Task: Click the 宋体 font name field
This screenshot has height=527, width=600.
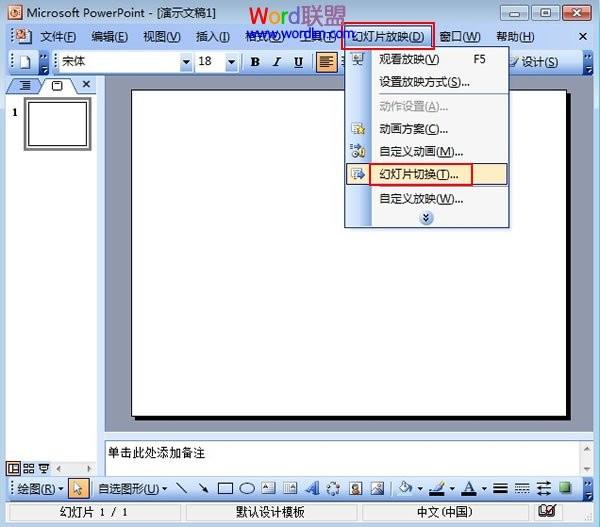Action: click(120, 62)
